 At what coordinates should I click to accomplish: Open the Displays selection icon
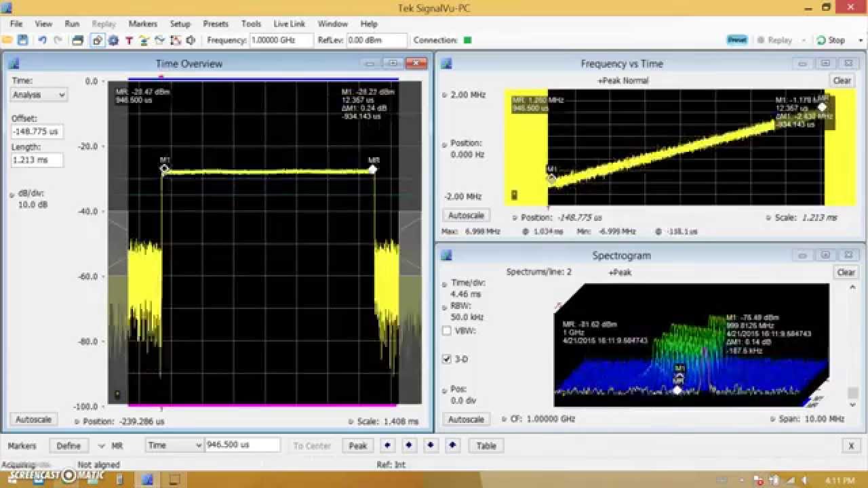(x=98, y=41)
